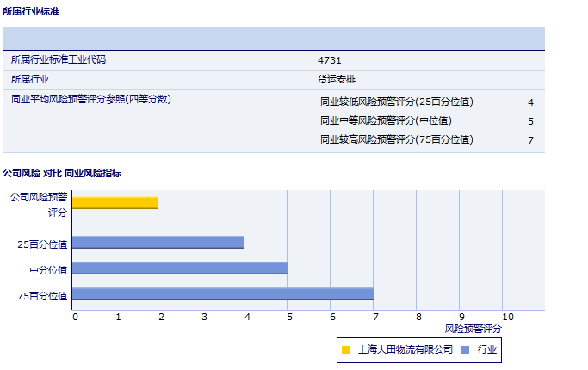Click the yellow 公司风险预警评分 bar
This screenshot has width=588, height=370.
[x=115, y=203]
